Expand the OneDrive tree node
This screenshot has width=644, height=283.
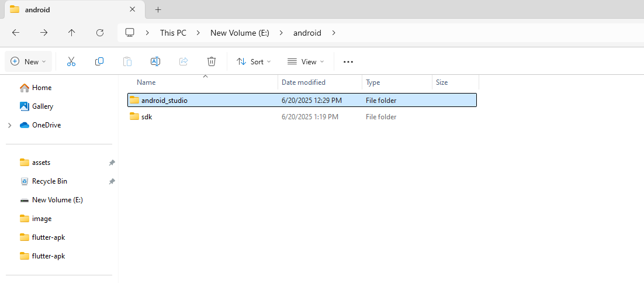9,125
